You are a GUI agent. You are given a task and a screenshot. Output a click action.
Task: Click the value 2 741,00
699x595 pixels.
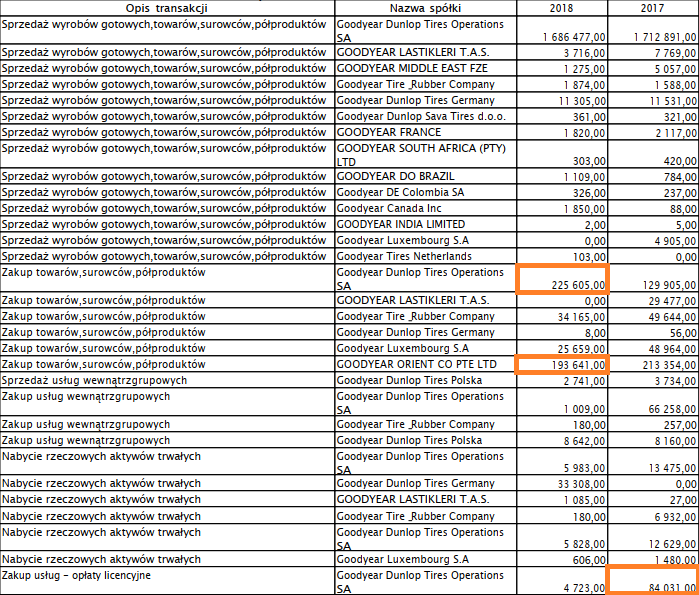(584, 382)
